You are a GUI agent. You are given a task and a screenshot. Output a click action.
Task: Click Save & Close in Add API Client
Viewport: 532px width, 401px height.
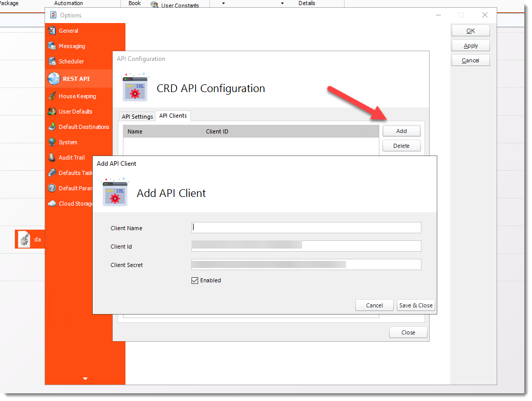(x=416, y=305)
